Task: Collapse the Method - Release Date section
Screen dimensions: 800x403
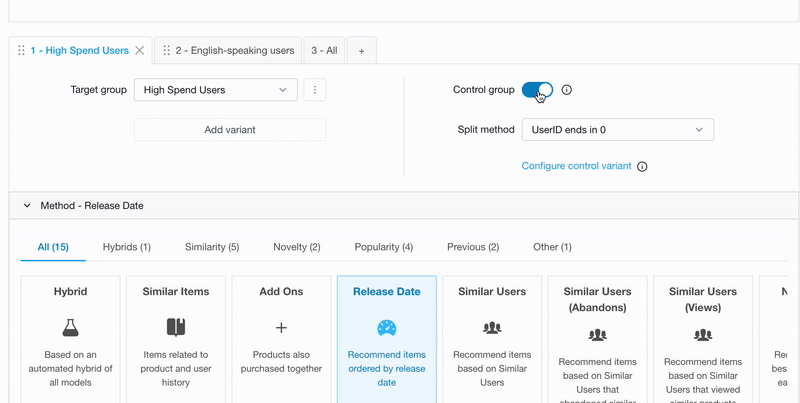Action: [x=27, y=206]
